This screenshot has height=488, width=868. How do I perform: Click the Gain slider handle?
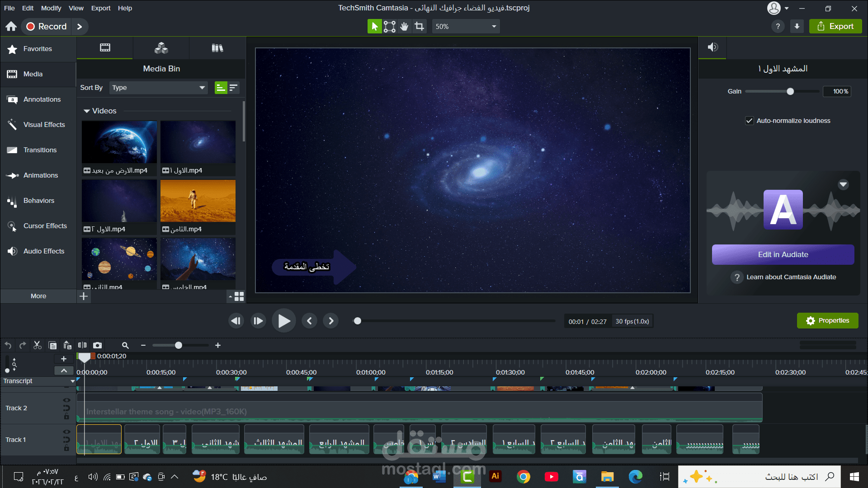790,91
